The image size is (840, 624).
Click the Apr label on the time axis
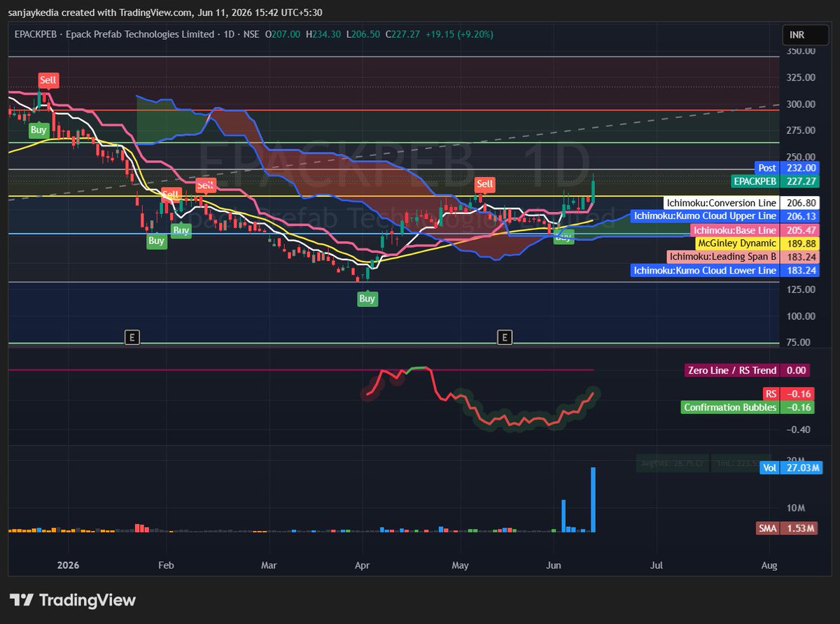click(x=362, y=565)
